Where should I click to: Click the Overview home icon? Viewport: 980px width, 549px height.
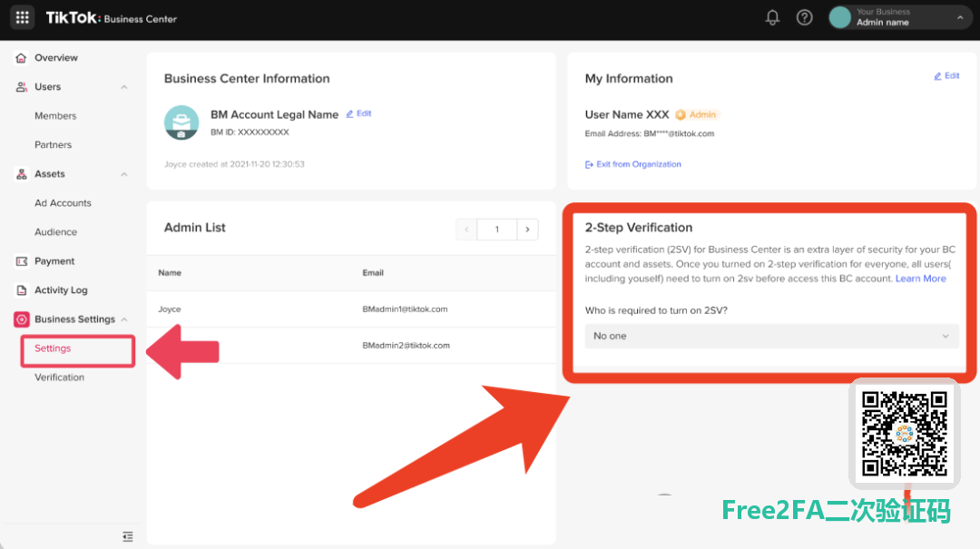click(x=21, y=58)
